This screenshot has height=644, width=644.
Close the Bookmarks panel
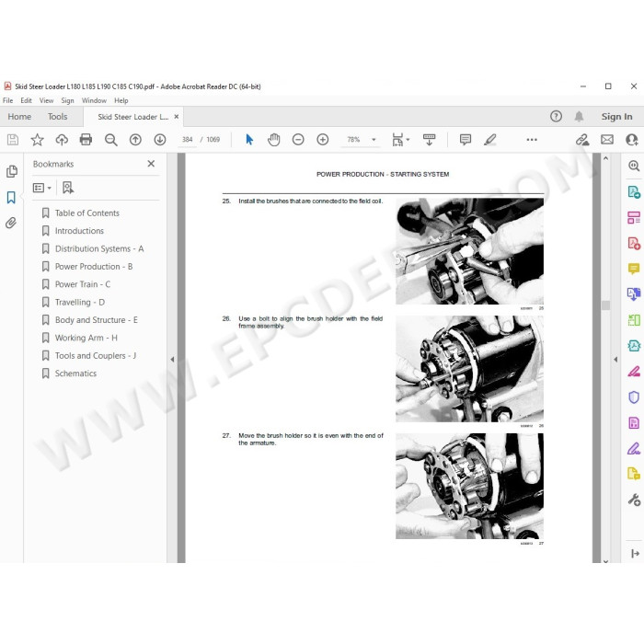click(x=151, y=164)
